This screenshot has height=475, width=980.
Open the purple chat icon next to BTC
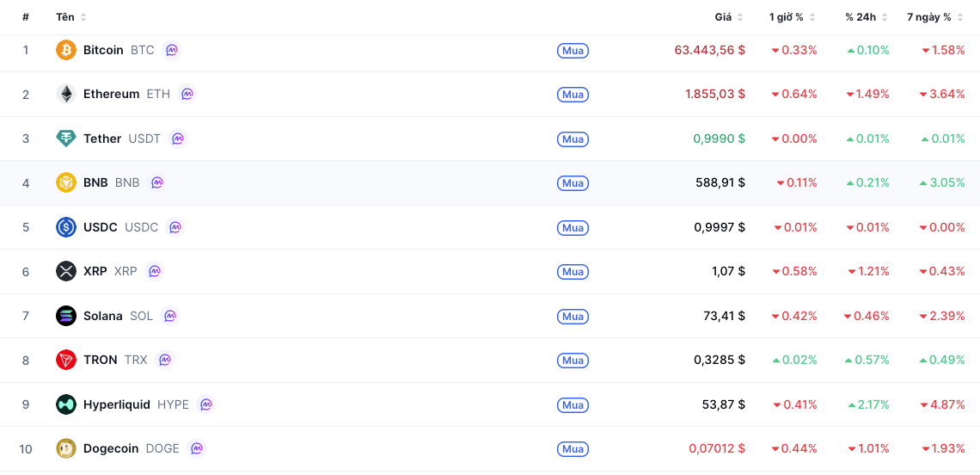coord(171,50)
